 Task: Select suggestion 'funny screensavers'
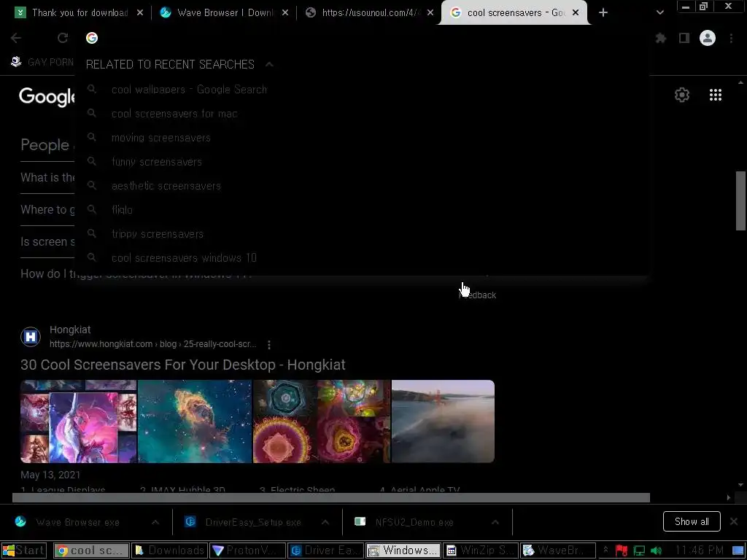362,162
